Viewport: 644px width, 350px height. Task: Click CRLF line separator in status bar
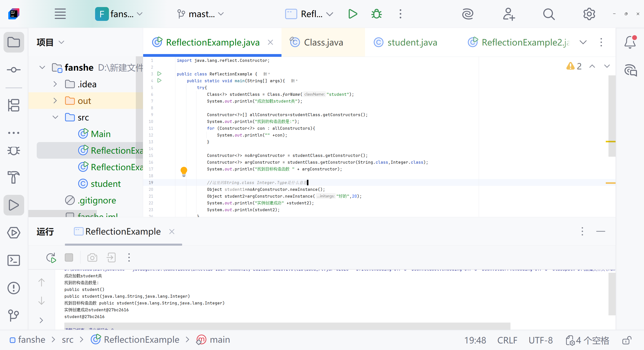click(507, 340)
